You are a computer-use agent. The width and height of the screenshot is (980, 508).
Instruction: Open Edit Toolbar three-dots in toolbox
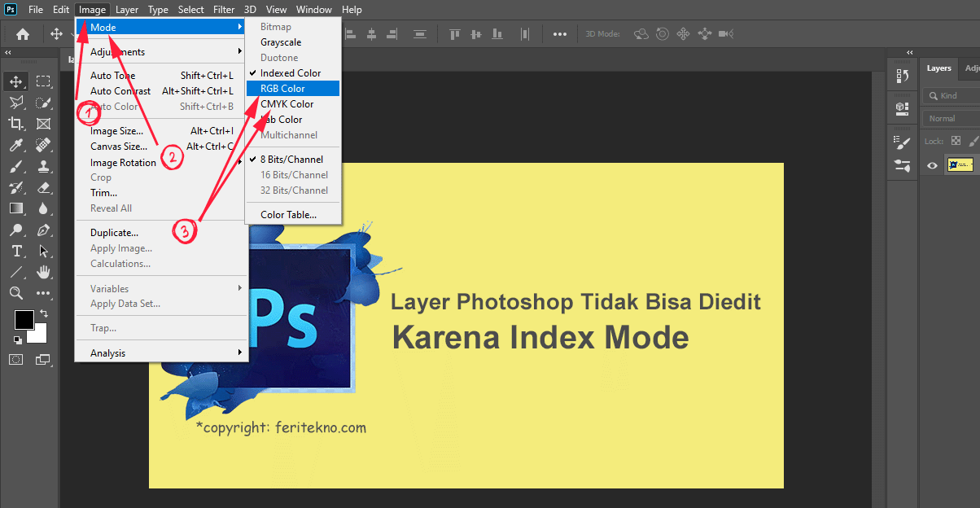pos(43,293)
